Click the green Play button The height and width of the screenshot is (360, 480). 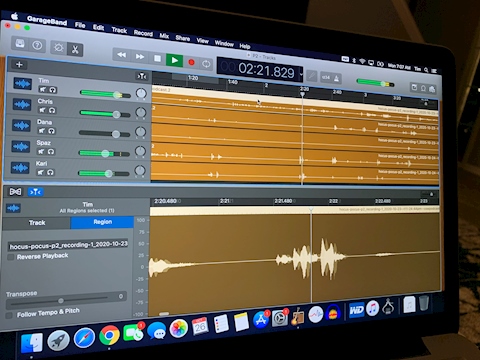pos(174,60)
